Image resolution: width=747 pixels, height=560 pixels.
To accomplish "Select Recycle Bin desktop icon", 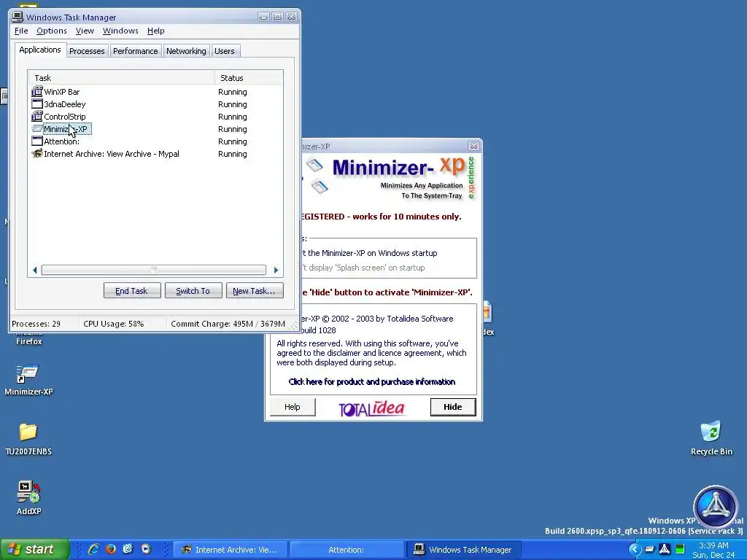I will (x=711, y=432).
